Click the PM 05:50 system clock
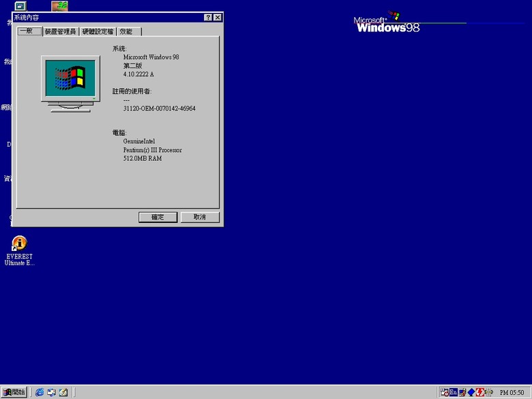532x399 pixels. pos(512,393)
